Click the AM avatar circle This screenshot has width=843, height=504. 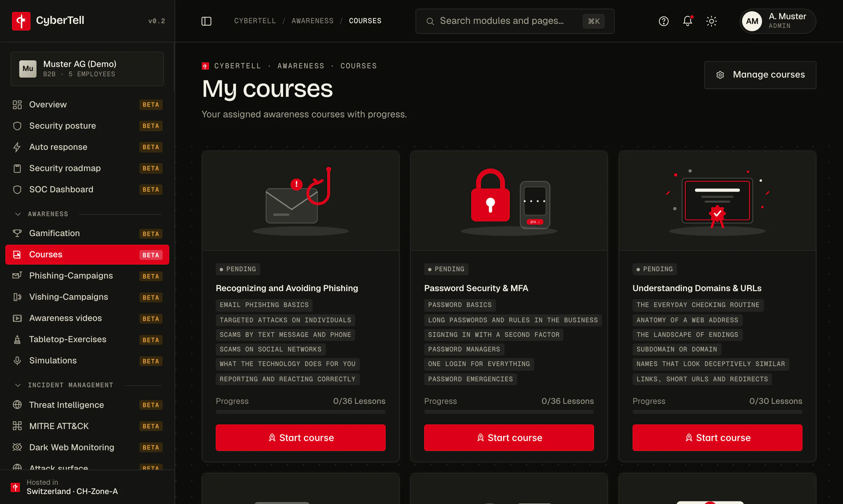pyautogui.click(x=752, y=21)
